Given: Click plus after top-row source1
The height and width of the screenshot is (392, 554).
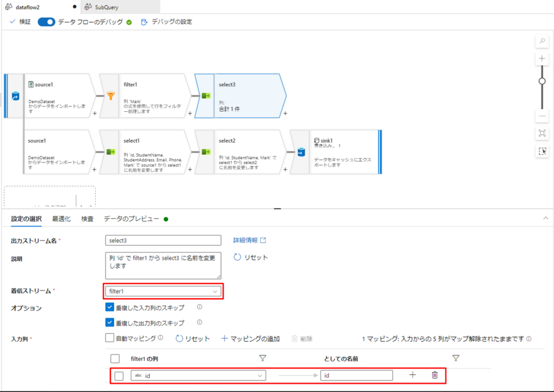Looking at the screenshot, I should 94,114.
